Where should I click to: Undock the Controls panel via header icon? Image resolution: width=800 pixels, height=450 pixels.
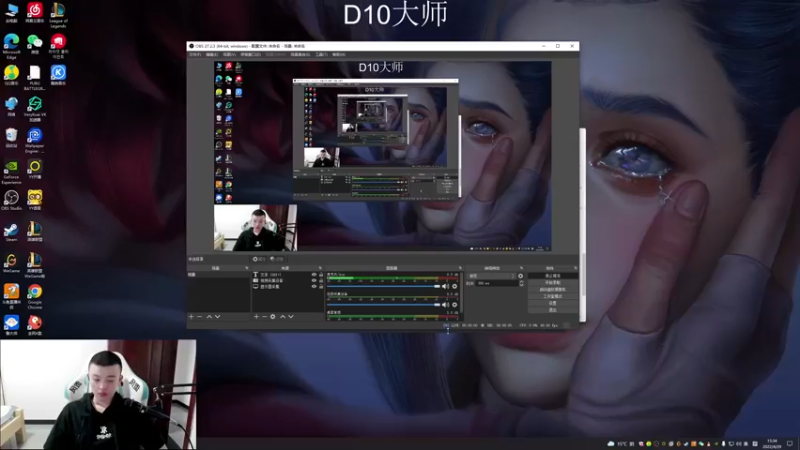point(575,268)
